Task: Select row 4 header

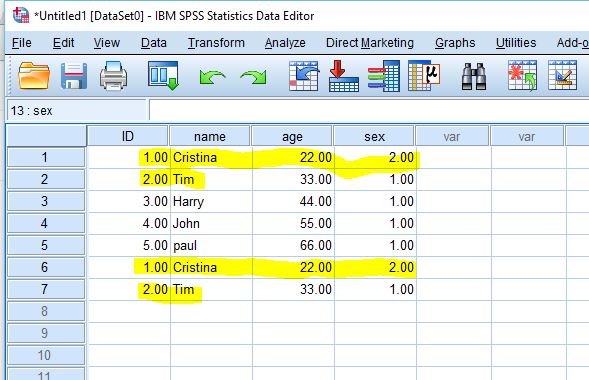Action: tap(46, 223)
